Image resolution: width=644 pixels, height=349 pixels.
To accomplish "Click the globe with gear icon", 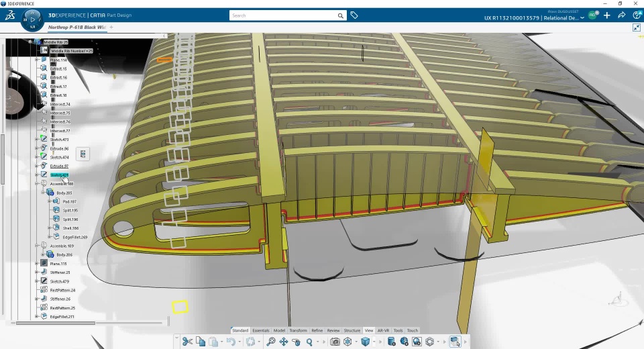I will pos(404,342).
